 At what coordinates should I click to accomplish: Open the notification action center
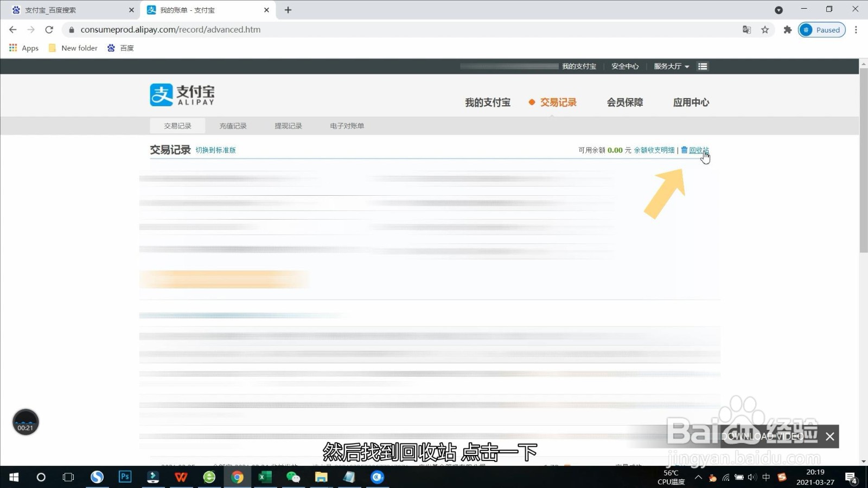tap(851, 478)
